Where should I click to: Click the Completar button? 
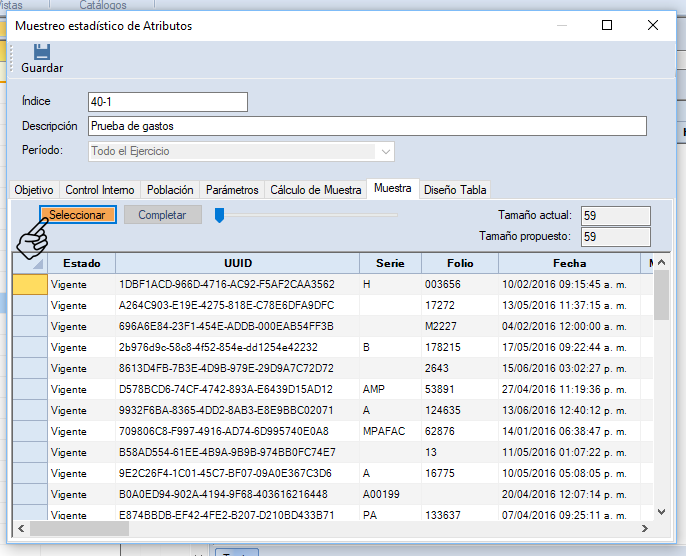[x=162, y=215]
